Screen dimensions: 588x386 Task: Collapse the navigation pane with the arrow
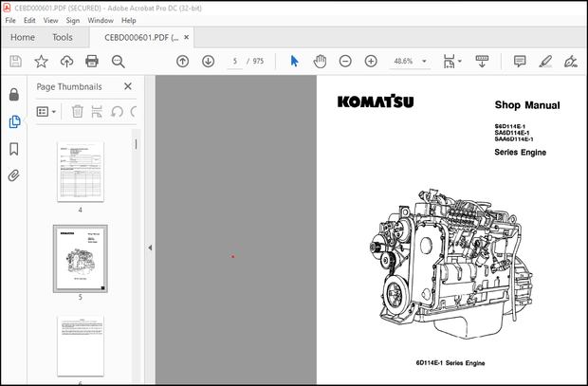coord(149,248)
